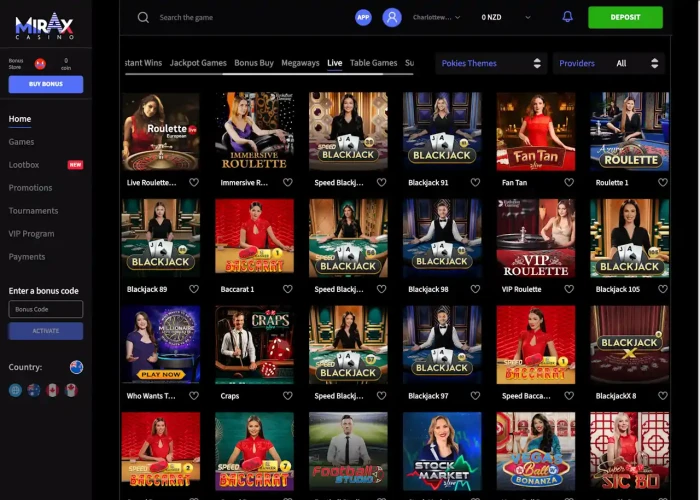Open the APP download badge

pyautogui.click(x=363, y=17)
